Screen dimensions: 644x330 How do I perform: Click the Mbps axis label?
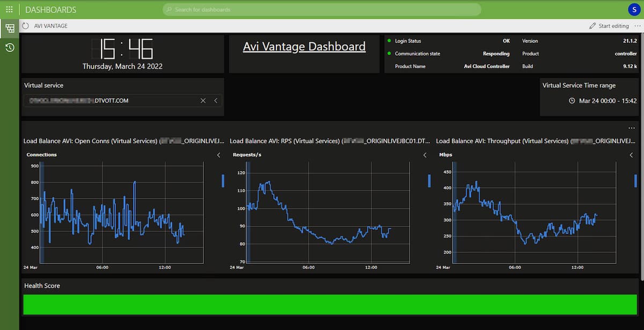pyautogui.click(x=445, y=155)
